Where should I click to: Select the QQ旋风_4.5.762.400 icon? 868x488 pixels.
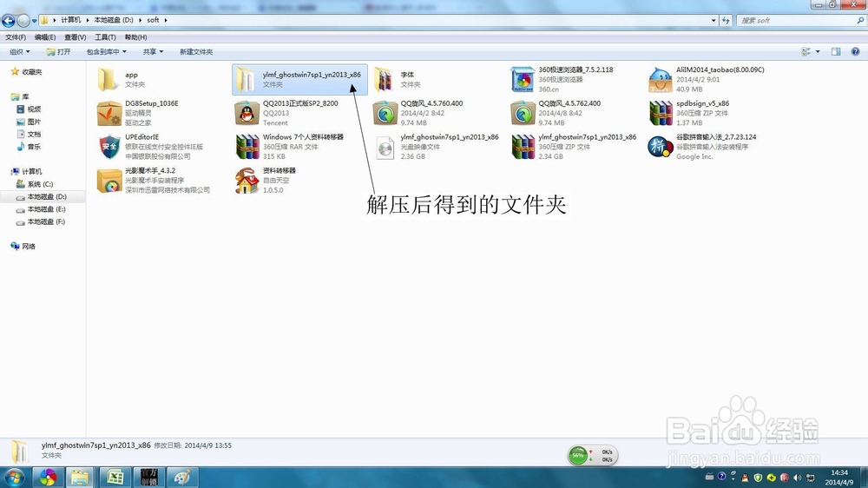[x=522, y=114]
